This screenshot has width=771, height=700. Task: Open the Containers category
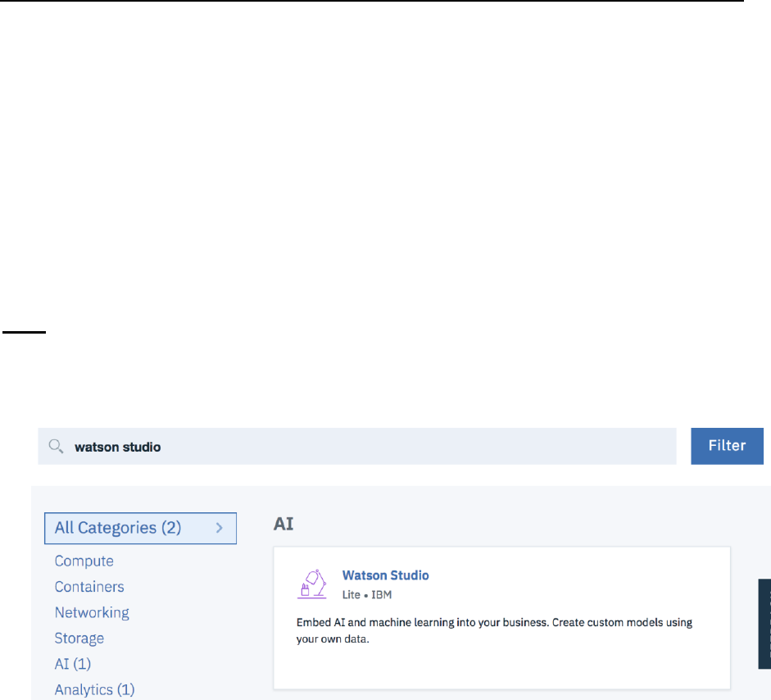click(x=89, y=586)
